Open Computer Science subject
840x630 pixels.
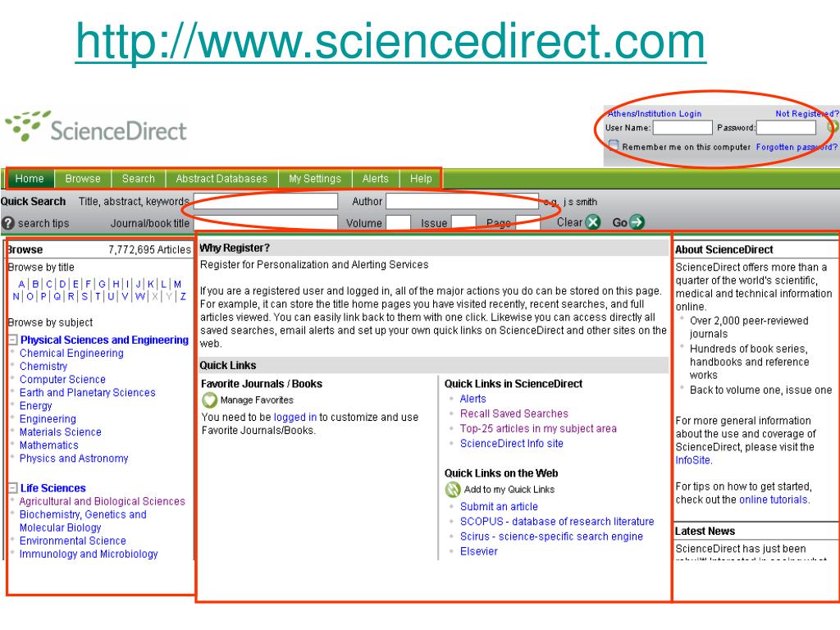(62, 379)
